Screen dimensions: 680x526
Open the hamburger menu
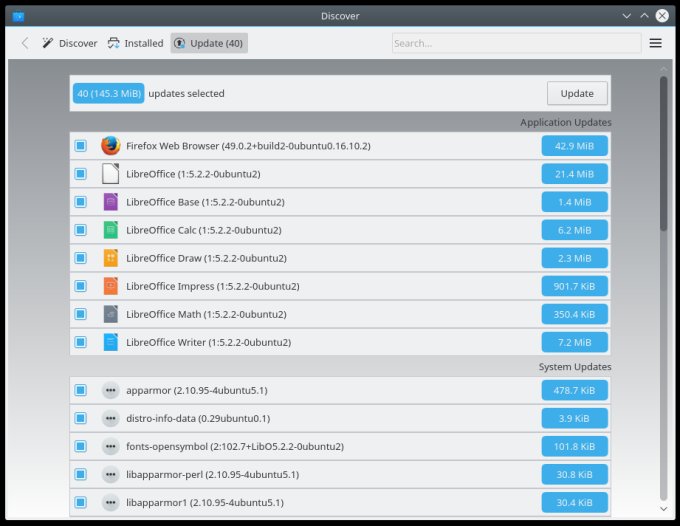(656, 43)
